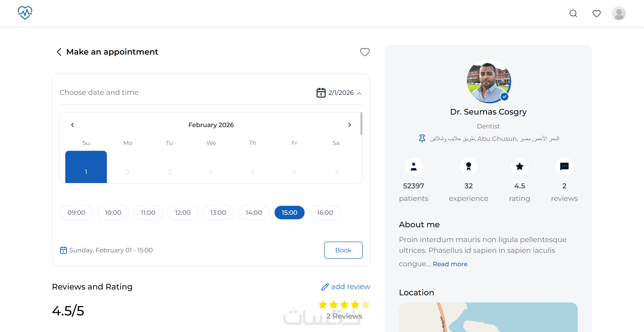Select the 16:00 time slot

[x=325, y=212]
